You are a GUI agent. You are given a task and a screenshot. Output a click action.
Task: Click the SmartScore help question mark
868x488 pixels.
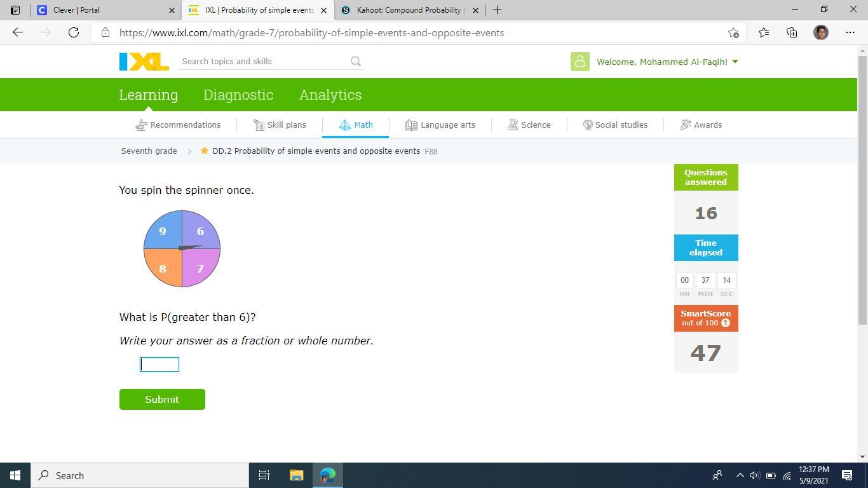point(726,323)
